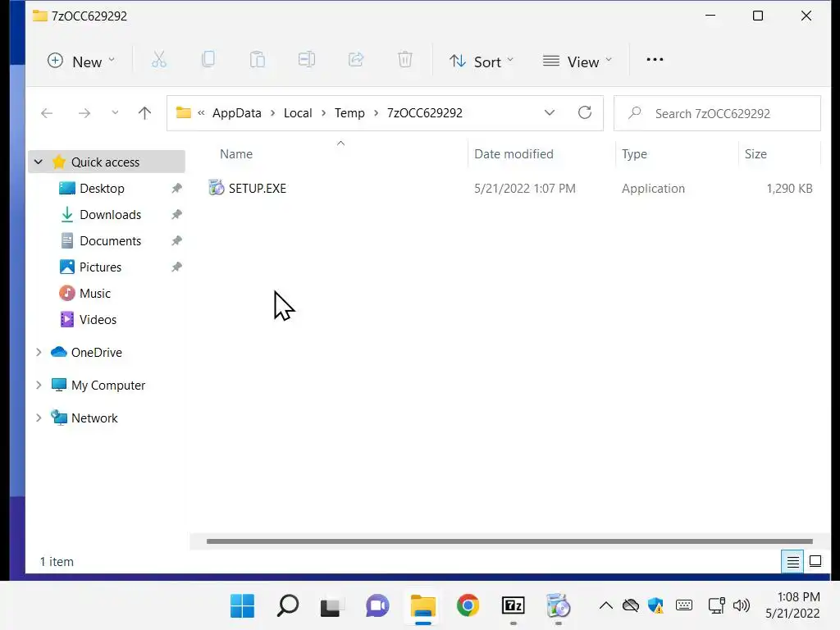Screen dimensions: 840x630
Task: Click the Copy icon in toolbar
Action: click(x=208, y=60)
